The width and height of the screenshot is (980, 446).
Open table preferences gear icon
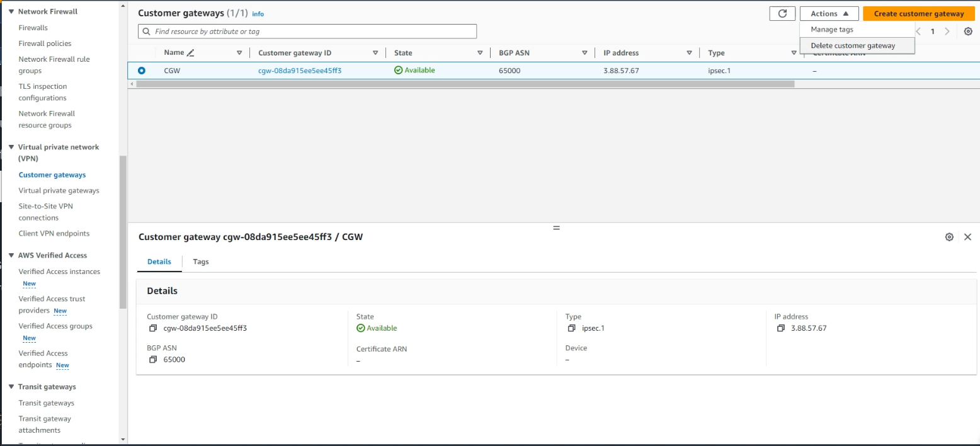click(968, 31)
